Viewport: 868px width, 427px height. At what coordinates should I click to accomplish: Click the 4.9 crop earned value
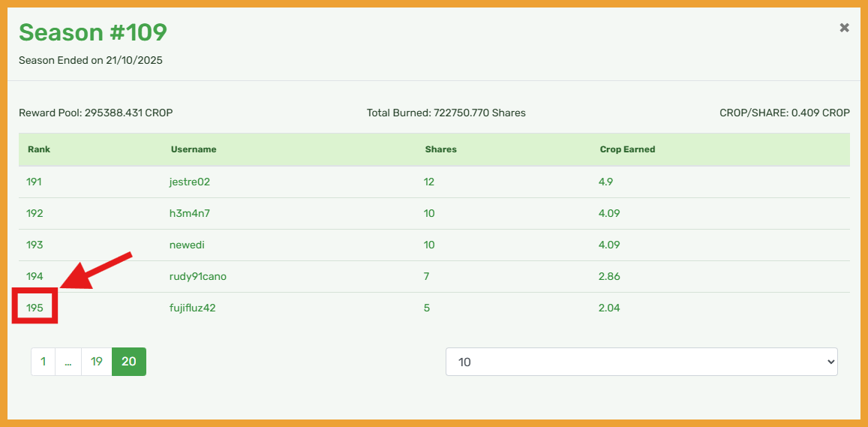pyautogui.click(x=606, y=182)
